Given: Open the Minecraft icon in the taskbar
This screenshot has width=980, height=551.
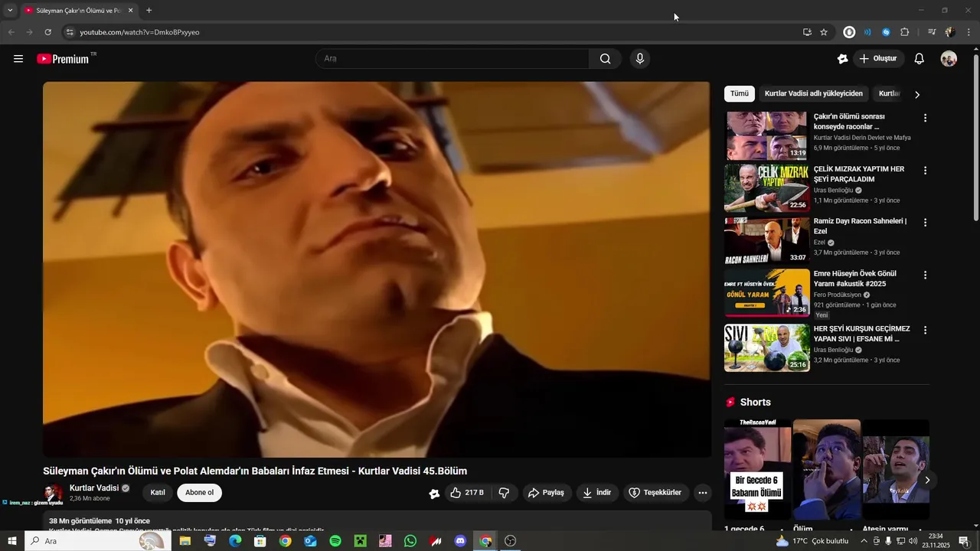Looking at the screenshot, I should pos(360,541).
